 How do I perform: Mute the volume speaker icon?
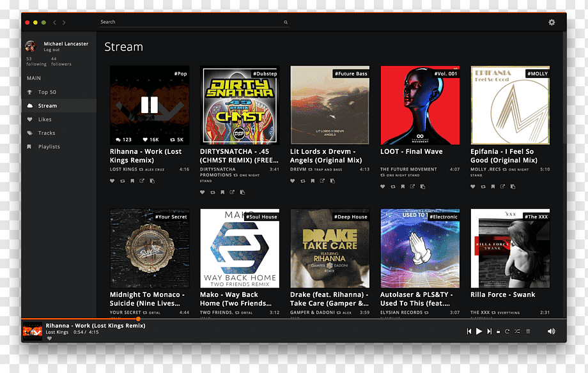point(551,331)
